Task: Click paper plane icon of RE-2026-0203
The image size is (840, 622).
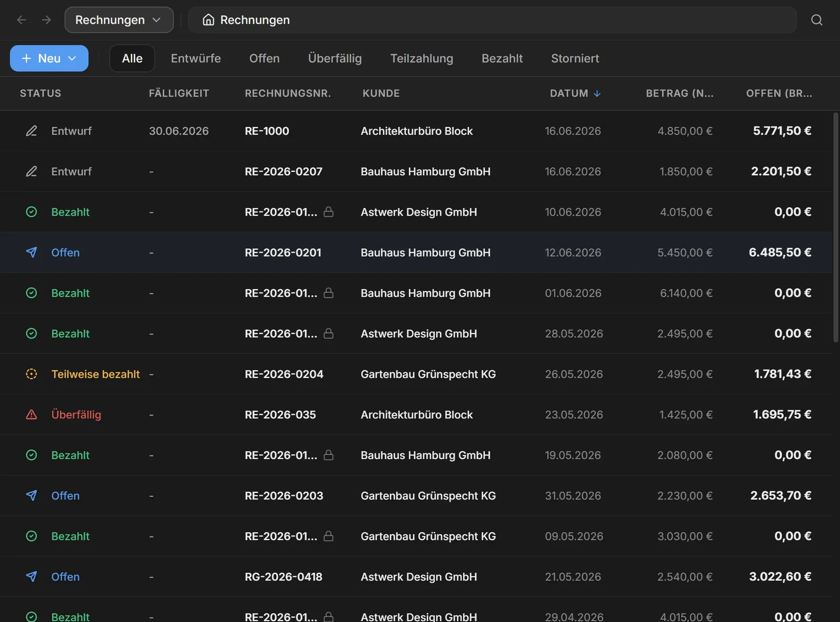Action: [x=31, y=496]
